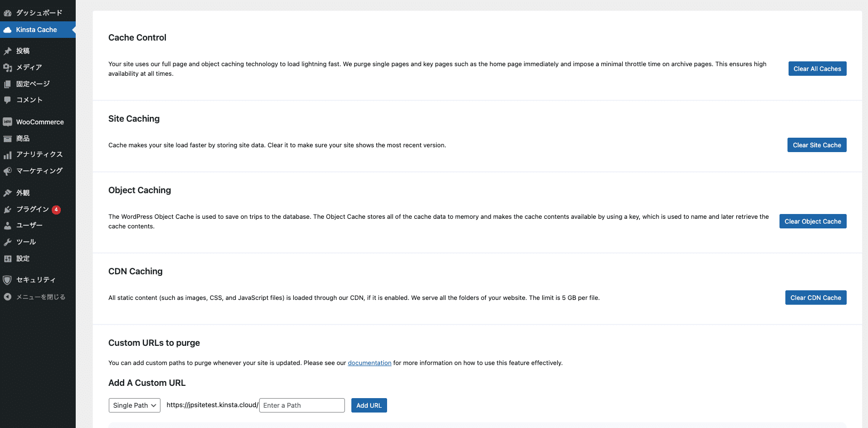Click the archive box icon beside 商品

7,139
